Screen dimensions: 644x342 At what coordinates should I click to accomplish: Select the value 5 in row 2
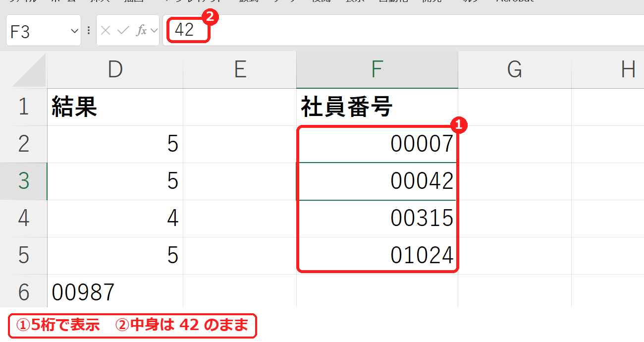click(x=115, y=144)
